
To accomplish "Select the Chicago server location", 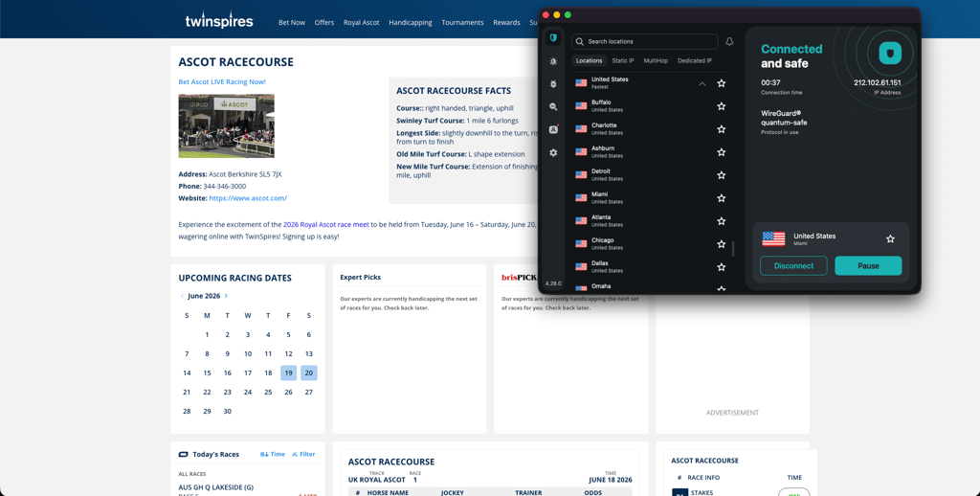I will 642,244.
